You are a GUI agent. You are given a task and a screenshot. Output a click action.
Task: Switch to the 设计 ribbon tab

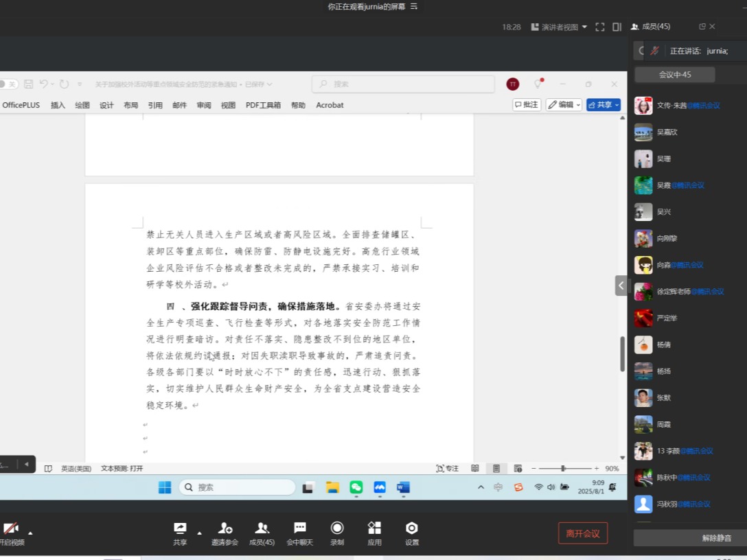pos(106,105)
